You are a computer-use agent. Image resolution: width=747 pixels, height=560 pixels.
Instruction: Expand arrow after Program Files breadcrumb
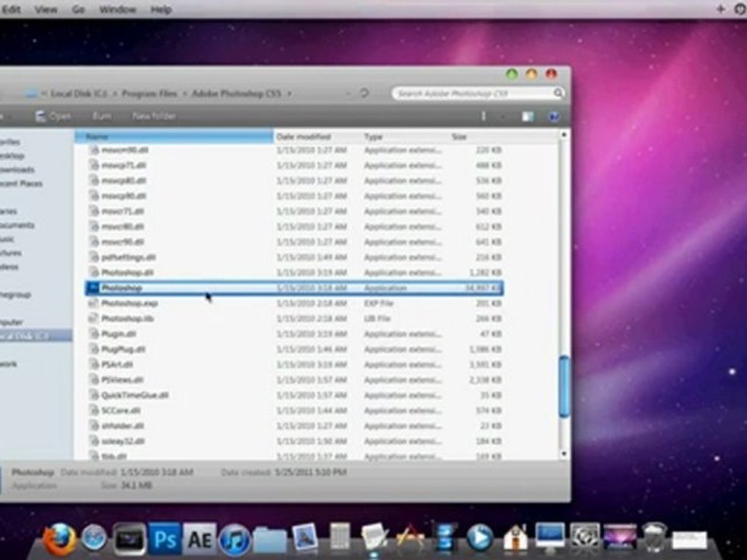click(x=184, y=93)
